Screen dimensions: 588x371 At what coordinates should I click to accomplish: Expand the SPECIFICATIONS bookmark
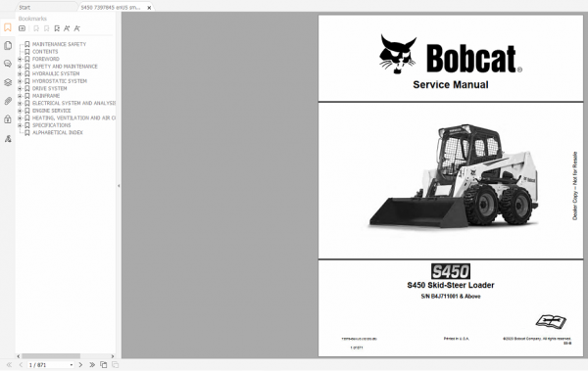[20, 125]
